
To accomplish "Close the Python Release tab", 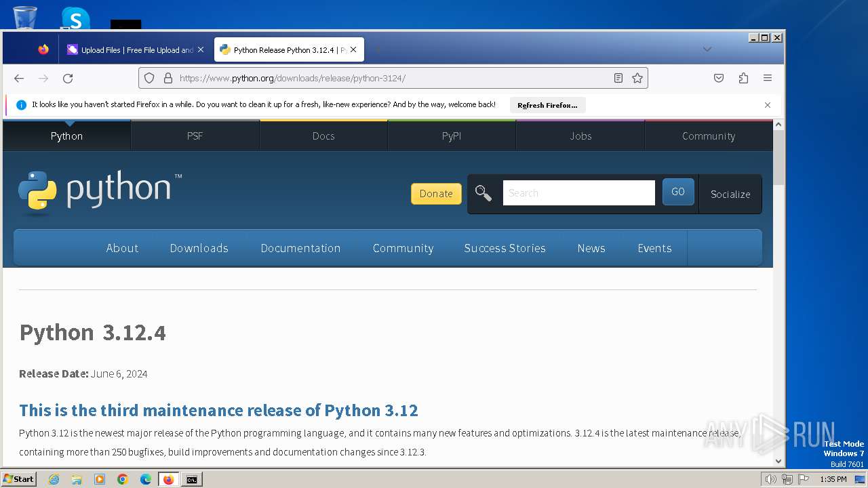I will point(353,49).
